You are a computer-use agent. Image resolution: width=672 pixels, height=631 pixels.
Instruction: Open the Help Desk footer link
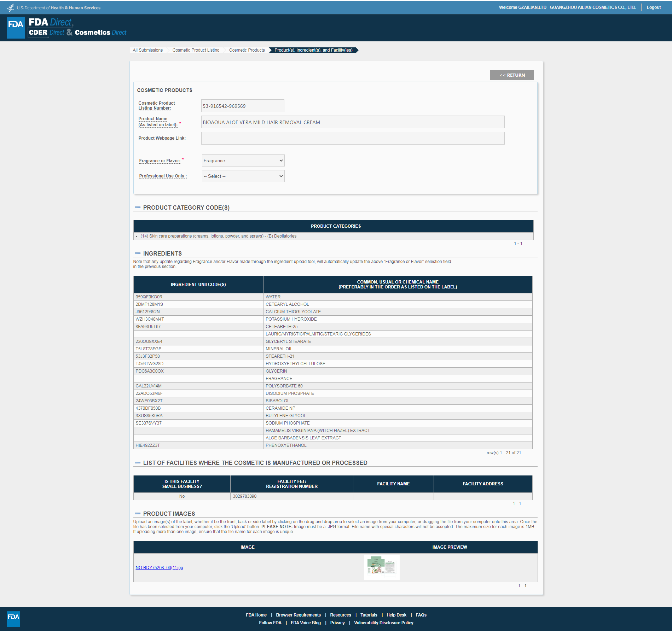tap(396, 615)
